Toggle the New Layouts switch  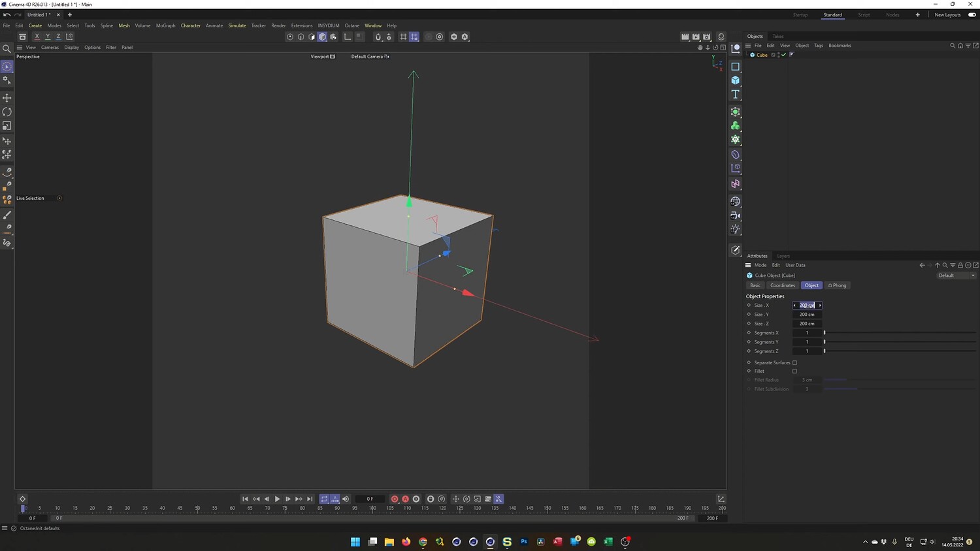(972, 15)
